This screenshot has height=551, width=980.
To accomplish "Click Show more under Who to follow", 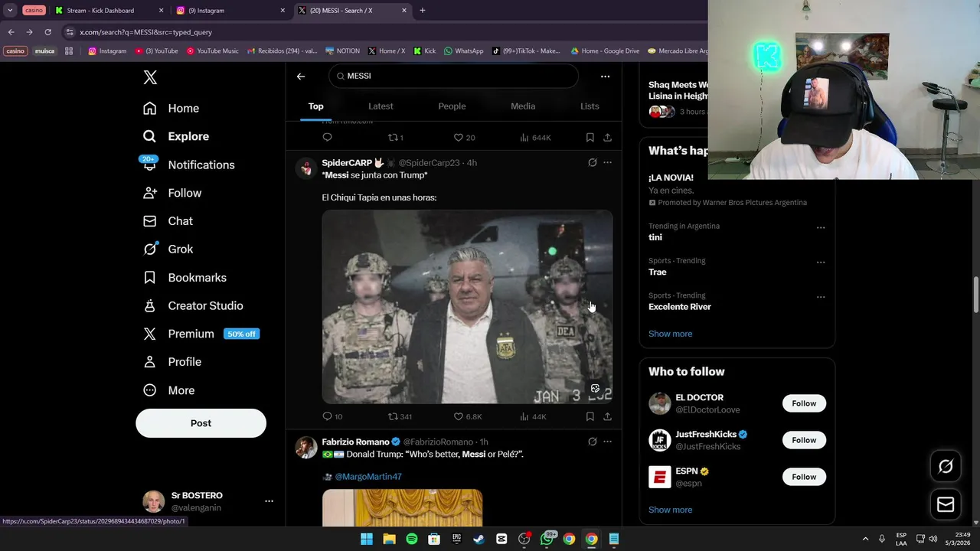I will (x=670, y=510).
